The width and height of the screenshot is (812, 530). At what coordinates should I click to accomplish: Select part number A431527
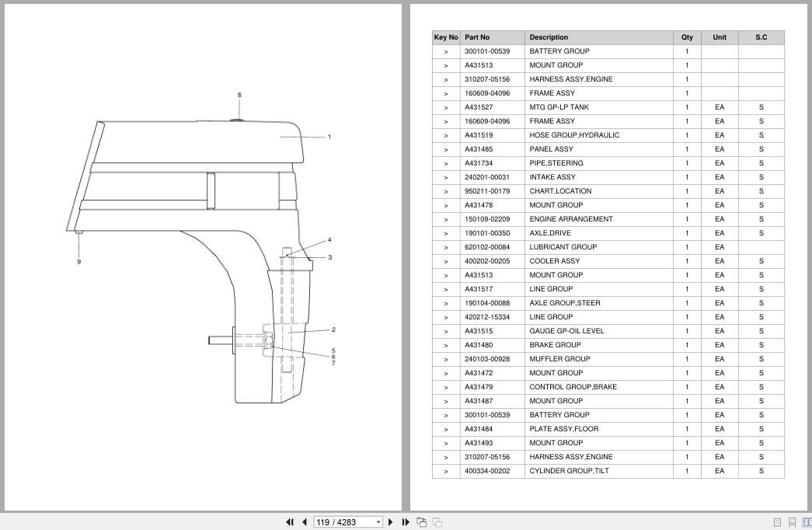pos(479,107)
